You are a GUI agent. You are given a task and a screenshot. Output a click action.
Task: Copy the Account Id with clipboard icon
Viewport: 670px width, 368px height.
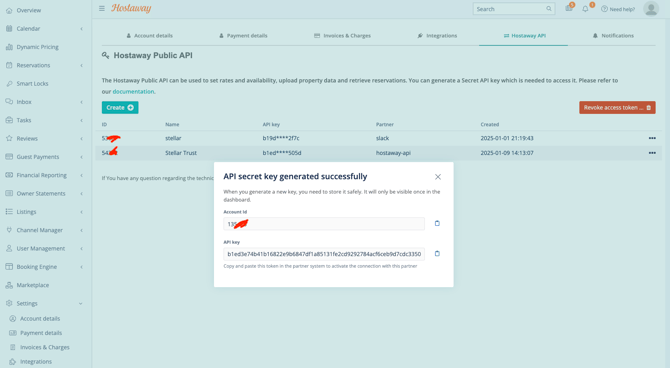437,224
